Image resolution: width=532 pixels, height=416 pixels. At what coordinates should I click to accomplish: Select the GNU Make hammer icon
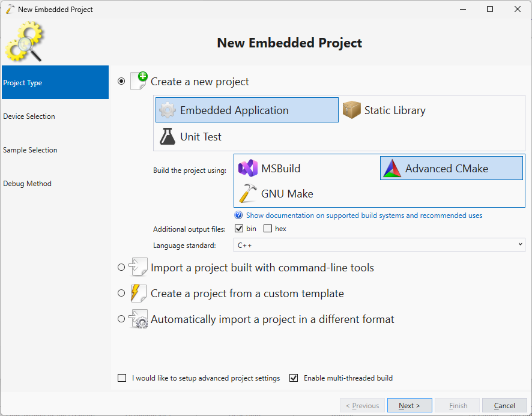click(x=248, y=194)
